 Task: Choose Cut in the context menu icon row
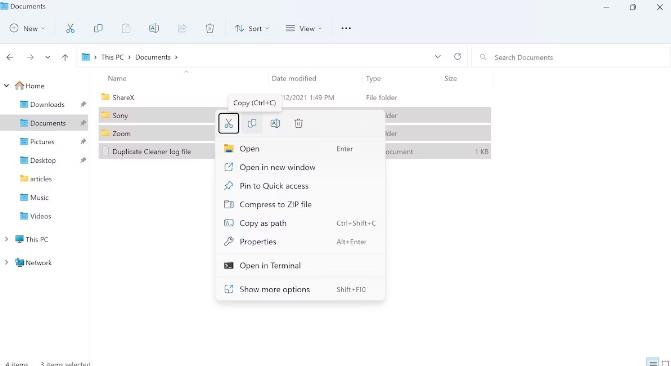[229, 124]
